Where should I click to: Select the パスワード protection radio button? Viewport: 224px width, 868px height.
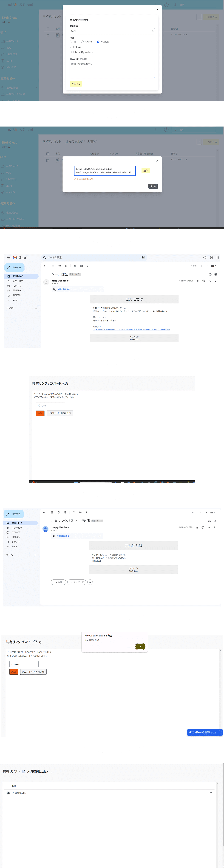(x=82, y=42)
